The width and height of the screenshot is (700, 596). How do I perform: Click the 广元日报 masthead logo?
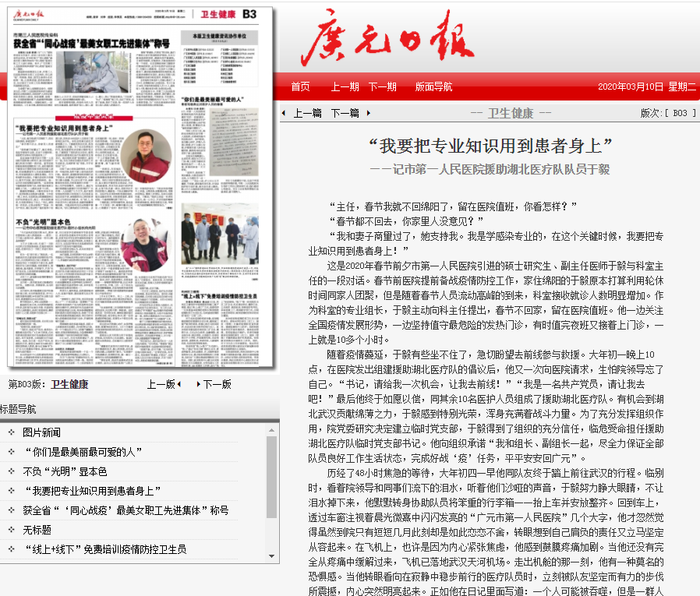click(x=387, y=40)
